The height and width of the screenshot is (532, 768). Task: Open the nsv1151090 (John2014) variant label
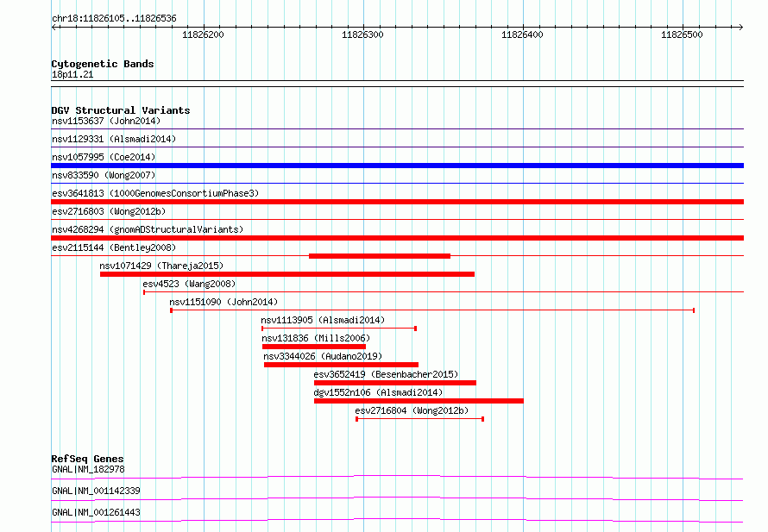pyautogui.click(x=223, y=302)
